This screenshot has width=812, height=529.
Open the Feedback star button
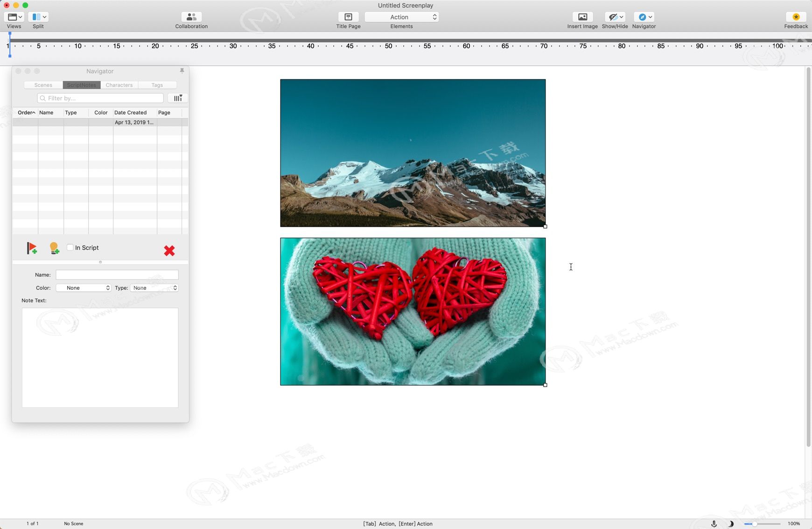pyautogui.click(x=796, y=17)
